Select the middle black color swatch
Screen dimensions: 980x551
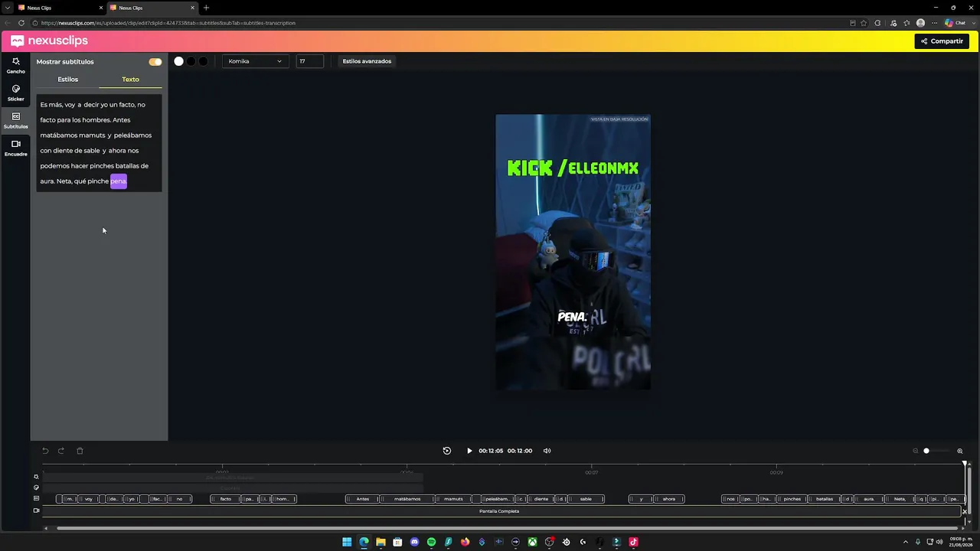(x=191, y=61)
